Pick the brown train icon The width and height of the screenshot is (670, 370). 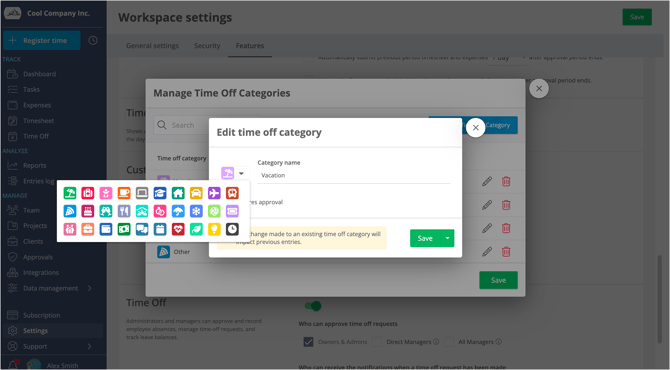232,193
